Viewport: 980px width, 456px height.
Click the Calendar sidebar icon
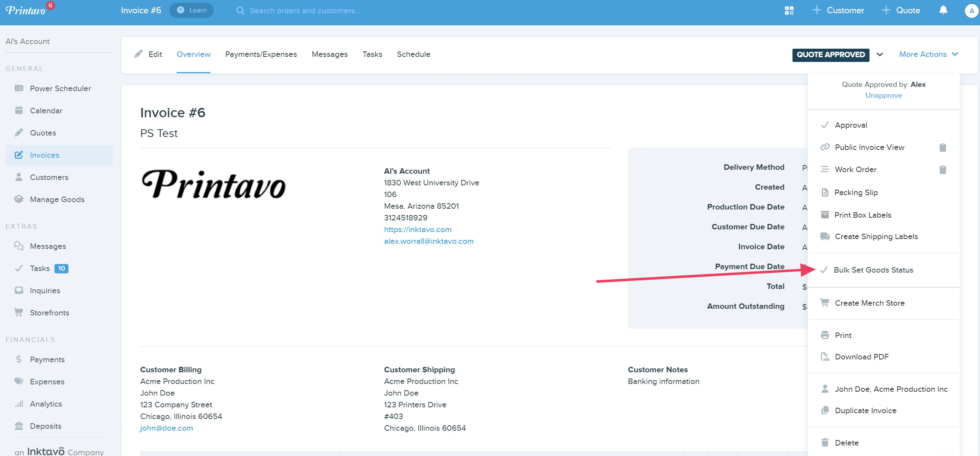coord(19,110)
